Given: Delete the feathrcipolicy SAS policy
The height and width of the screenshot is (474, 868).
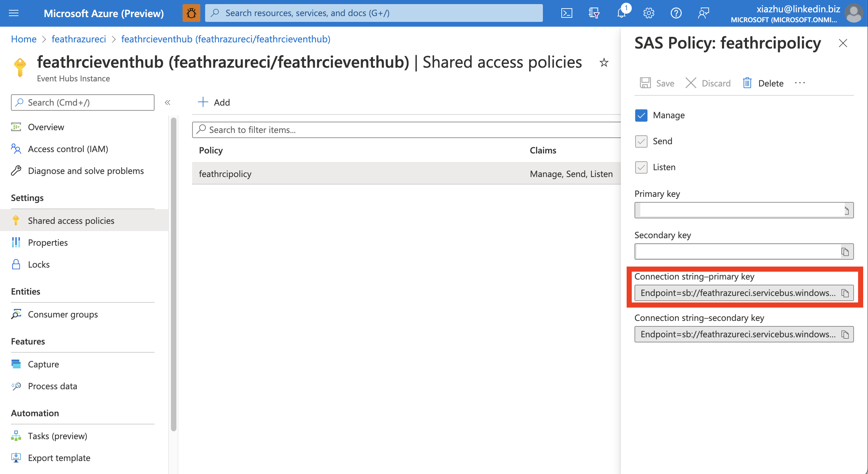Looking at the screenshot, I should point(763,83).
